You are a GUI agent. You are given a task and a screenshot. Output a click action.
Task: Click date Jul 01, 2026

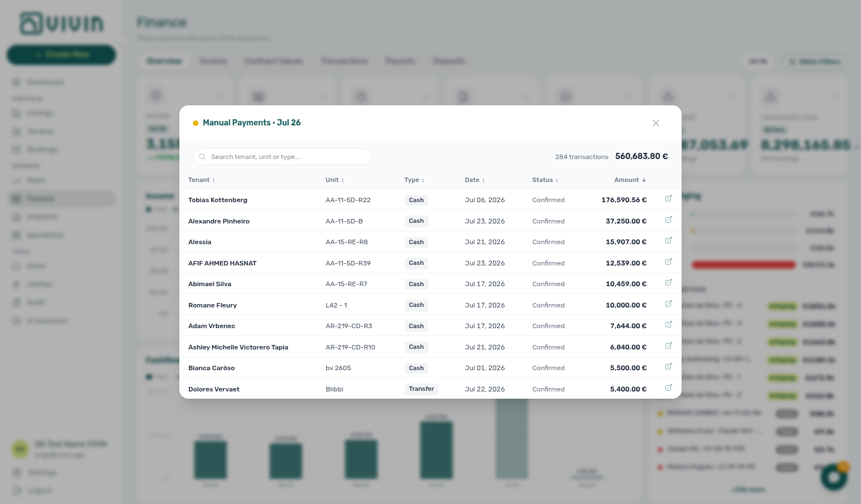[485, 368]
